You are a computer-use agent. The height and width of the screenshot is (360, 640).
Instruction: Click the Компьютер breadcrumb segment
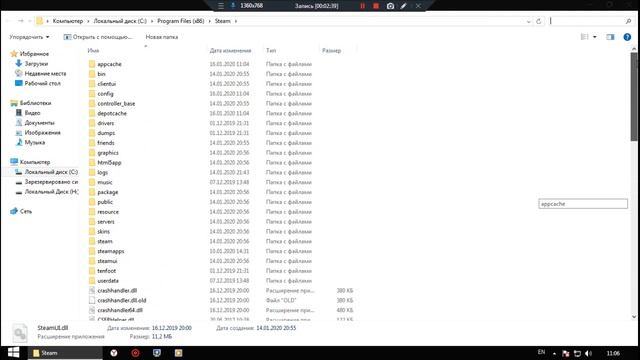coord(68,21)
